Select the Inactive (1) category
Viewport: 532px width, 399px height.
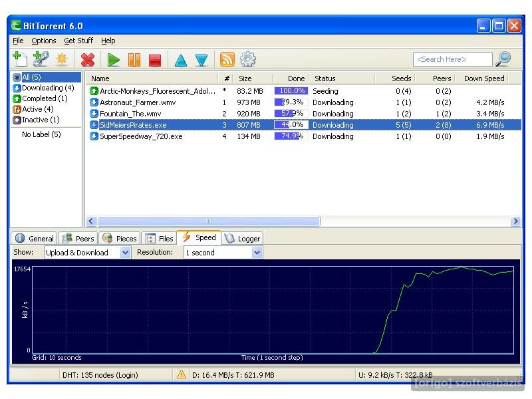37,120
